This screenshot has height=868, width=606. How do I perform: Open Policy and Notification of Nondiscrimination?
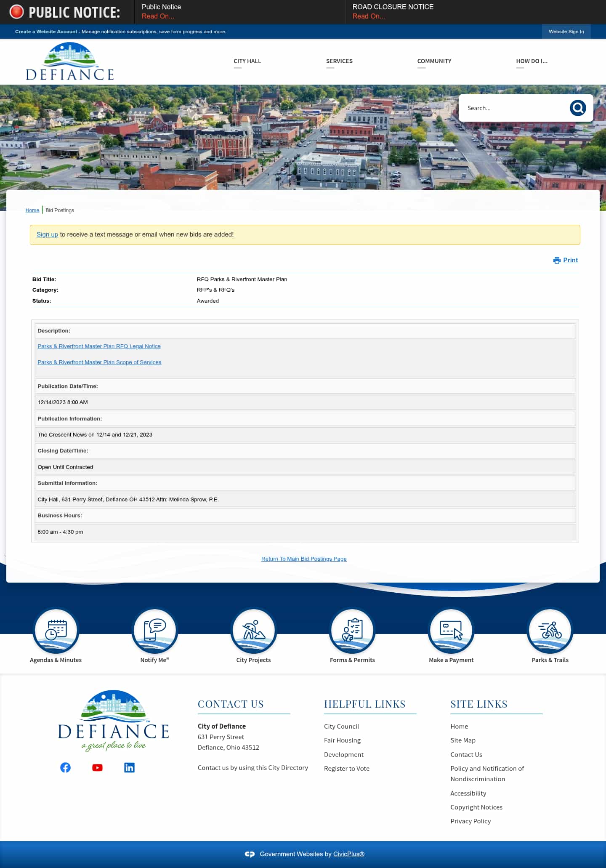487,774
